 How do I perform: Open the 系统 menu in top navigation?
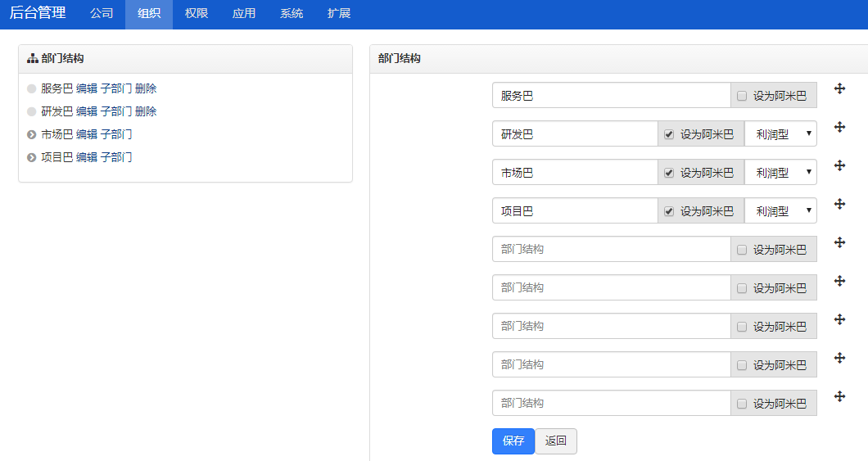(292, 14)
